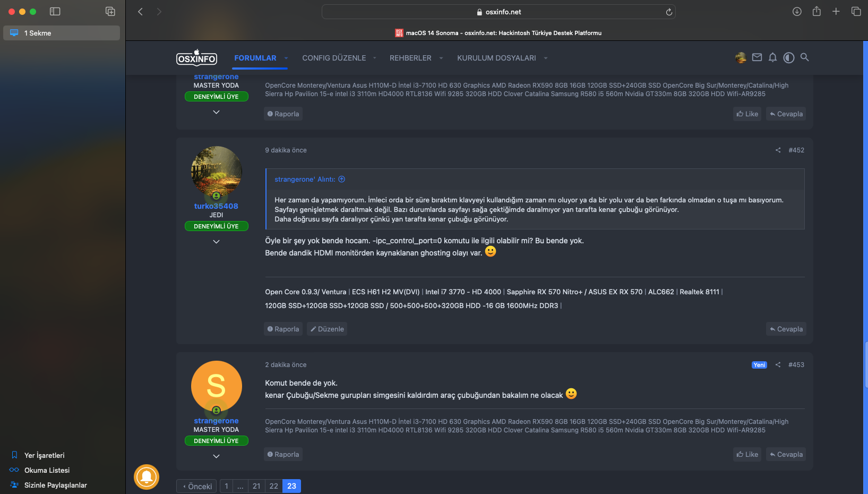This screenshot has width=868, height=494.
Task: Open the notifications bell in header
Action: click(x=772, y=57)
